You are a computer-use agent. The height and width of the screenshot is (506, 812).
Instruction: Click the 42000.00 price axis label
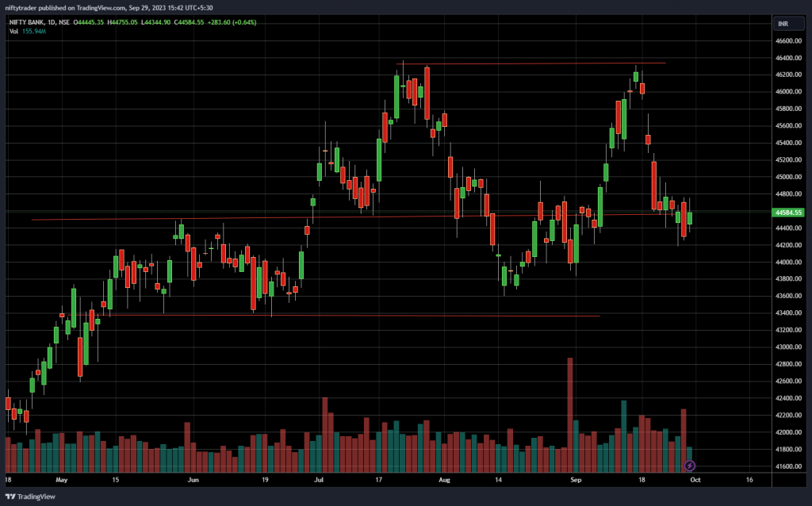789,432
